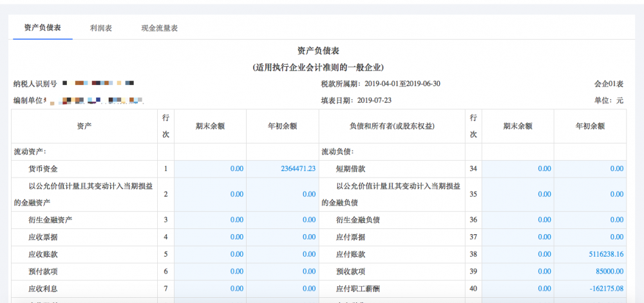Screen dimensions: 644x303
Task: Click 预收款项 年初余额 value 85000.00
Action: 589,271
